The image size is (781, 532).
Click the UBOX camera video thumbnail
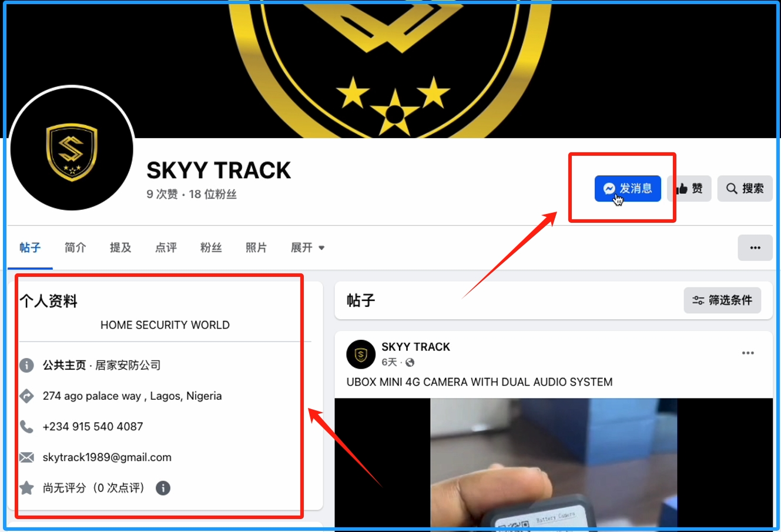(x=554, y=464)
